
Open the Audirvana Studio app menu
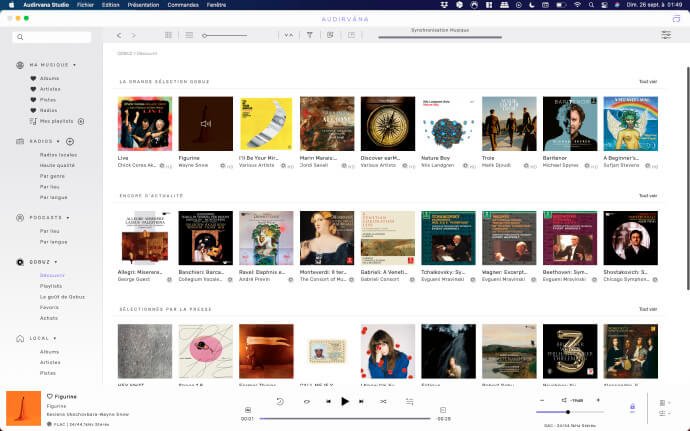[46, 5]
